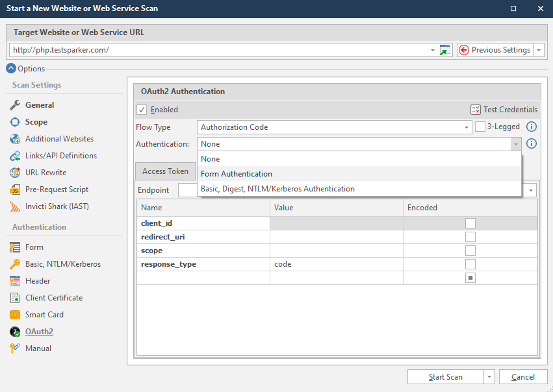This screenshot has height=392, width=553.
Task: Click the Client Certificate icon
Action: (x=15, y=298)
